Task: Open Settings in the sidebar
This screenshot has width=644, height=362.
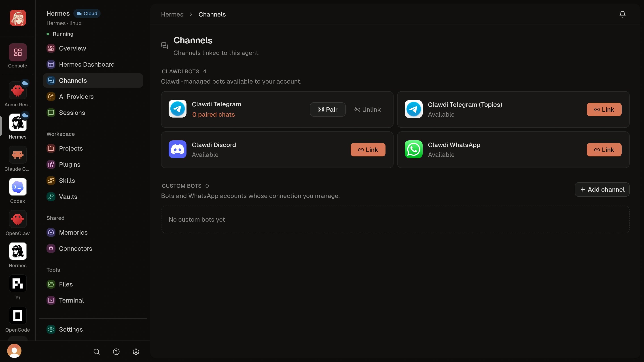Action: coord(93,330)
